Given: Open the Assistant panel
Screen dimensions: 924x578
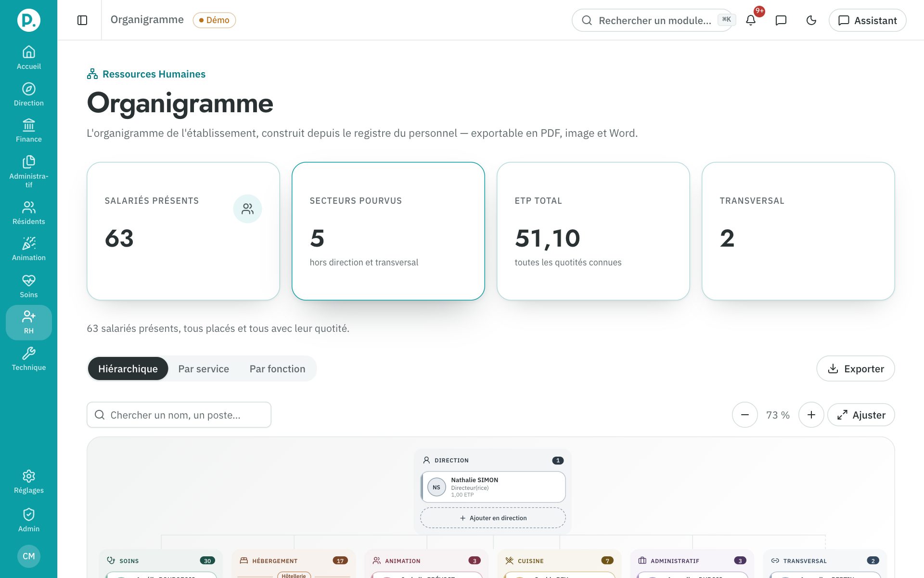Looking at the screenshot, I should pyautogui.click(x=867, y=20).
